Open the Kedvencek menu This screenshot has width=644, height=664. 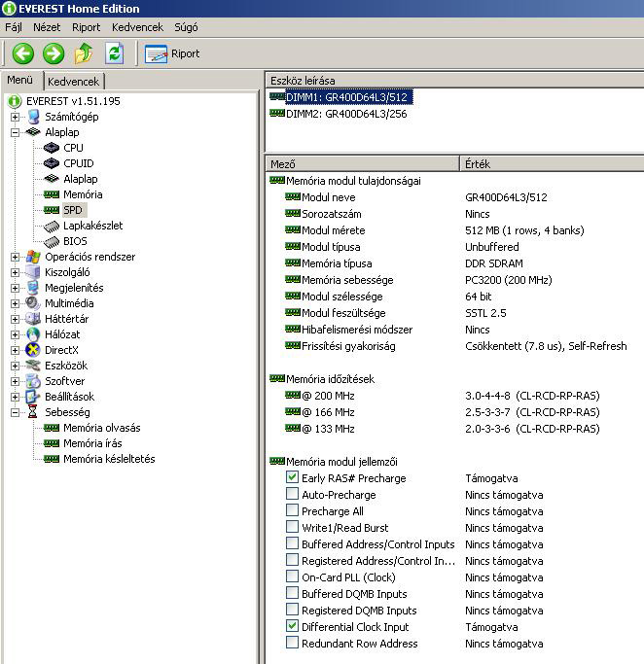pos(137,27)
